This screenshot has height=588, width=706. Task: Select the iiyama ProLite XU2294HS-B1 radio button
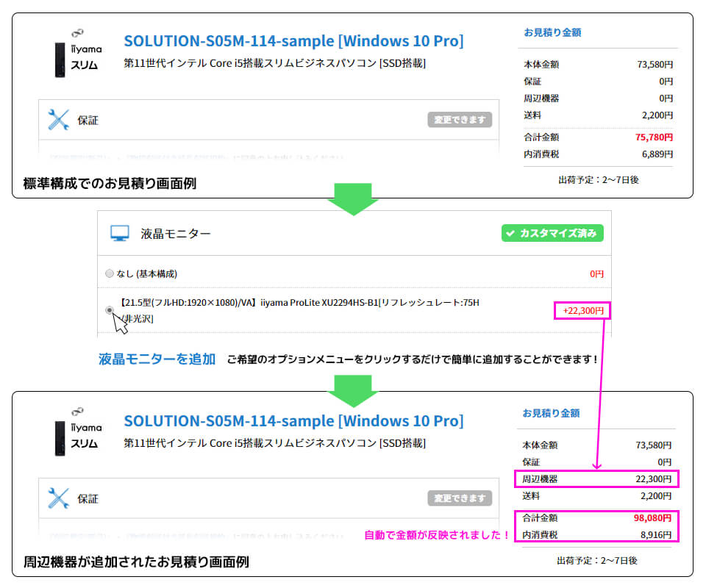[x=110, y=310]
